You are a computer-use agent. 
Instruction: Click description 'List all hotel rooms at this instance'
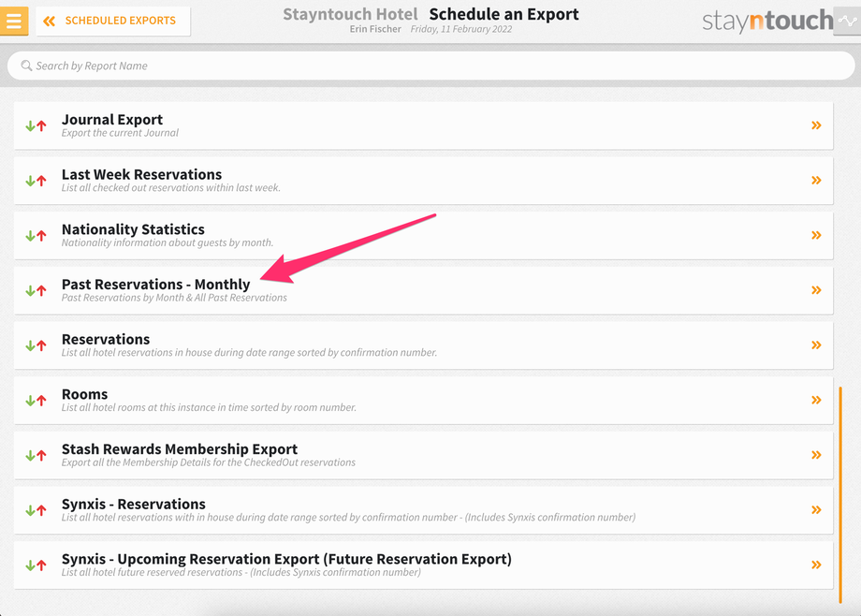tap(209, 408)
